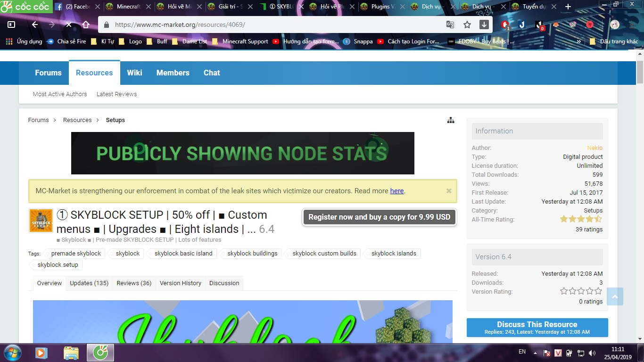Bookmark this page with the star icon
This screenshot has height=362, width=644.
467,25
